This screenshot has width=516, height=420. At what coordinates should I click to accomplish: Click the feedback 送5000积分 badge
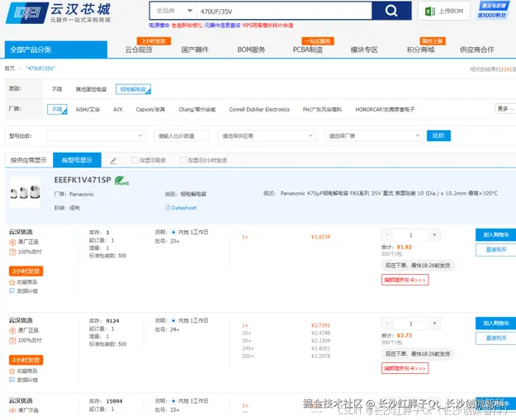tap(493, 11)
